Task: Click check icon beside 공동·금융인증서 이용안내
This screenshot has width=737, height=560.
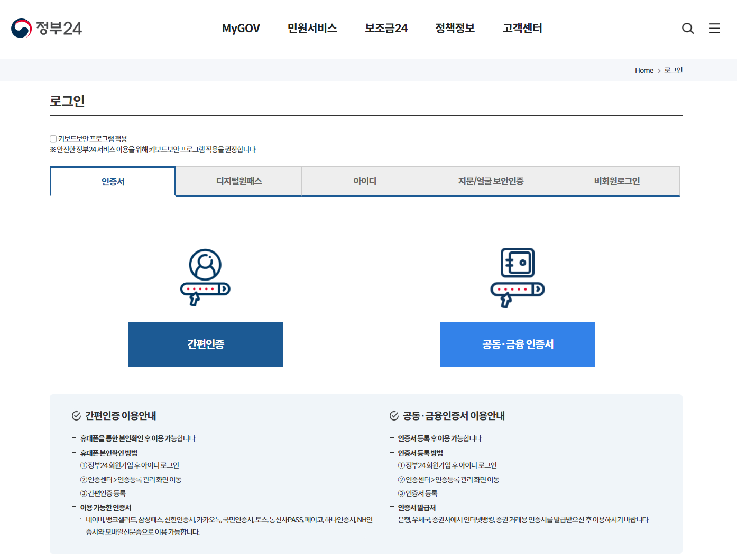Action: 394,416
